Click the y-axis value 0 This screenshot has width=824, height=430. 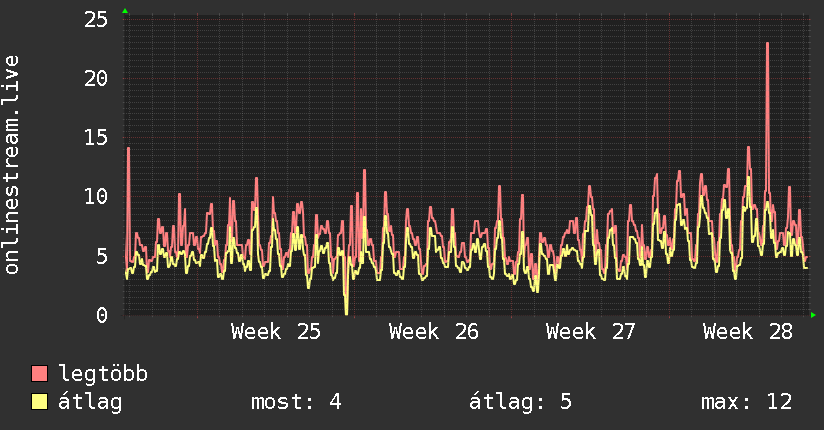pyautogui.click(x=102, y=315)
